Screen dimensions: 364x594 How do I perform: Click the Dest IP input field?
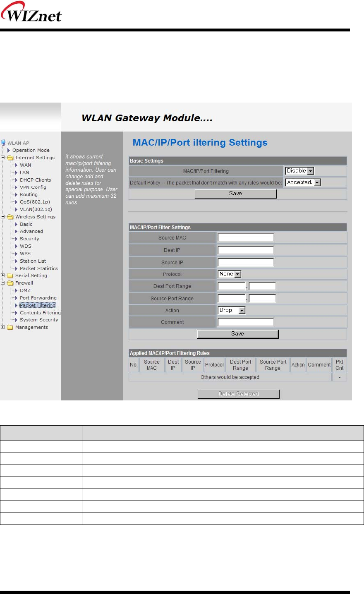[x=246, y=250]
